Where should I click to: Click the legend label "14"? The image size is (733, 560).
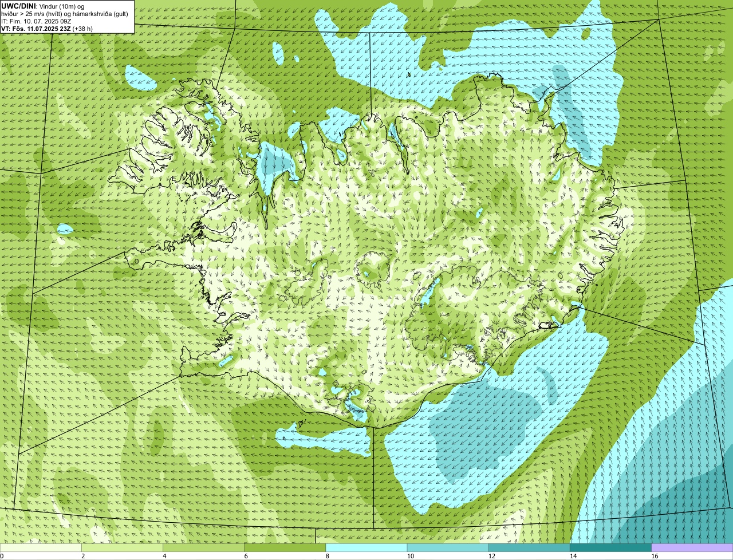pos(574,556)
